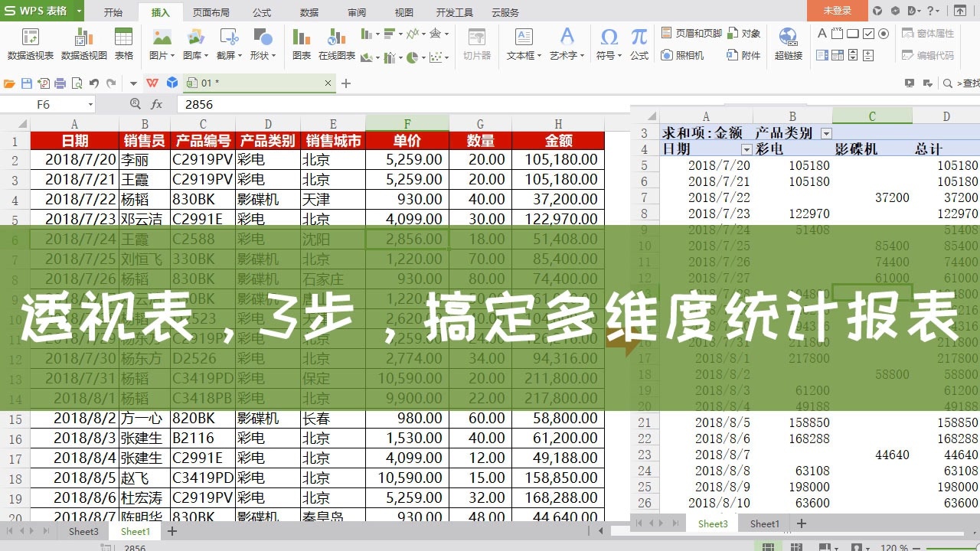Insert a PivotChart (数据透视图)
980x551 pixels.
pos(84,44)
